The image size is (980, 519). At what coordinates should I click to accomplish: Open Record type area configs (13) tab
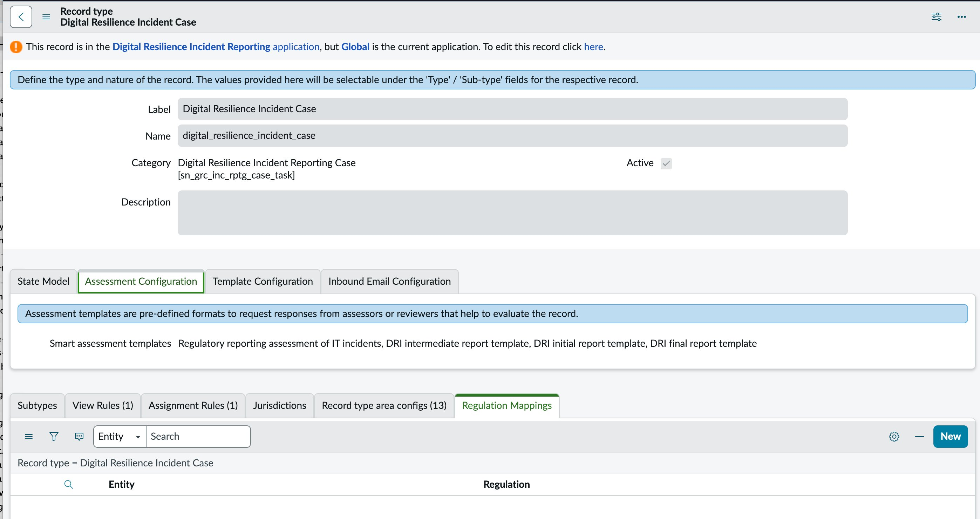coord(384,405)
